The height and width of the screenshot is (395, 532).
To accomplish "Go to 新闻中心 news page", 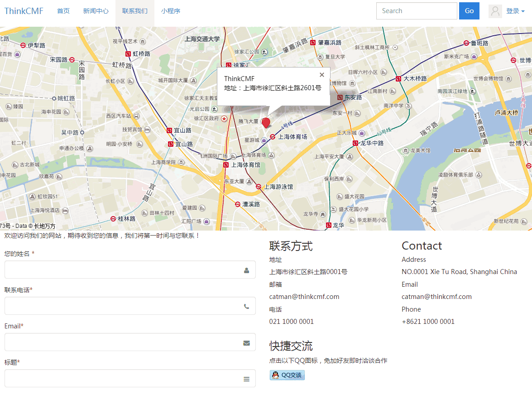I will (96, 11).
